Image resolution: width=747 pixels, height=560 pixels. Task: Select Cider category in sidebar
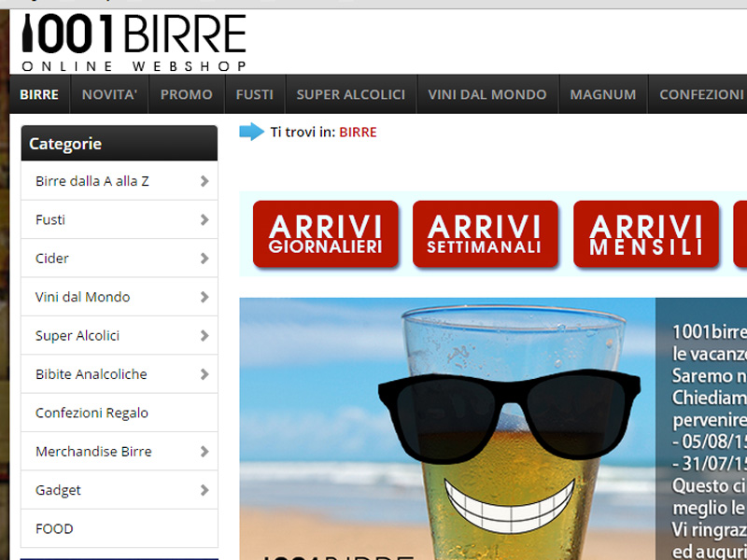(120, 259)
